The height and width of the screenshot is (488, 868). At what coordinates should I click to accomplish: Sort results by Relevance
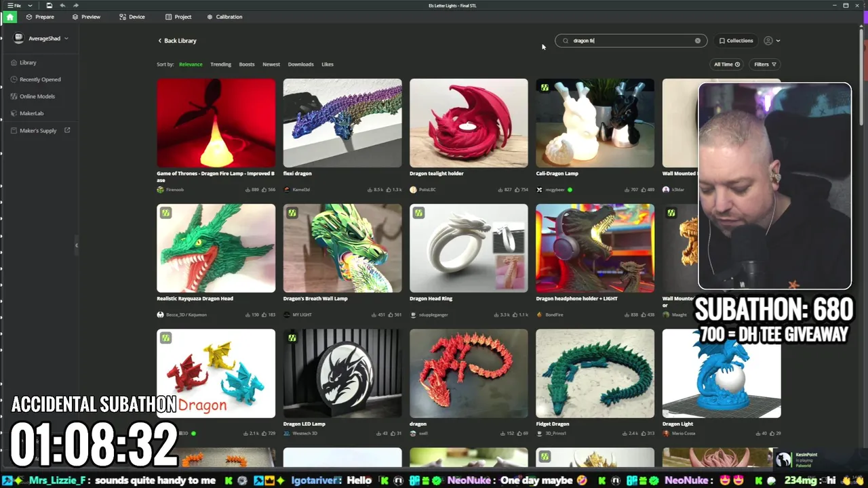[191, 64]
